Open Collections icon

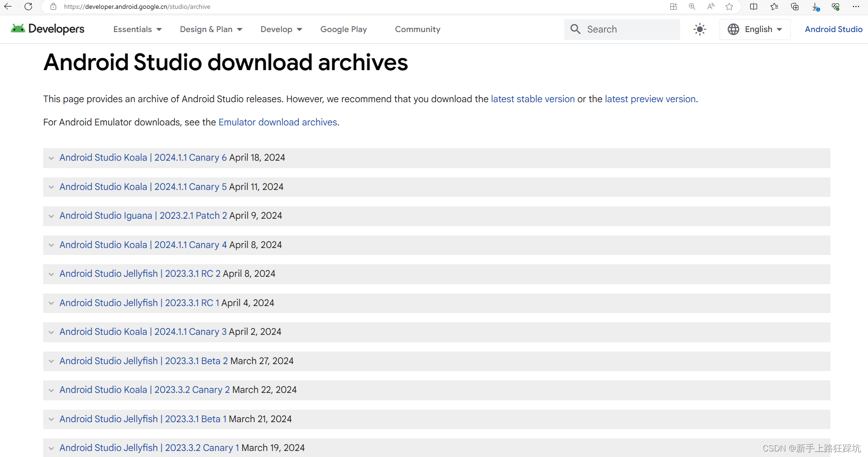[795, 7]
